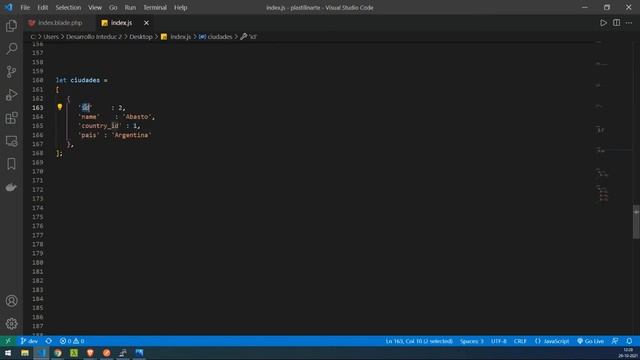640x360 pixels.
Task: Click the 'Abasto' string value
Action: [137, 117]
